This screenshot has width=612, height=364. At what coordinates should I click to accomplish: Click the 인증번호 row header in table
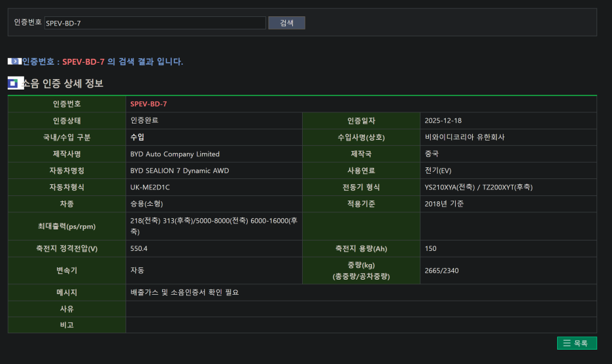(67, 104)
